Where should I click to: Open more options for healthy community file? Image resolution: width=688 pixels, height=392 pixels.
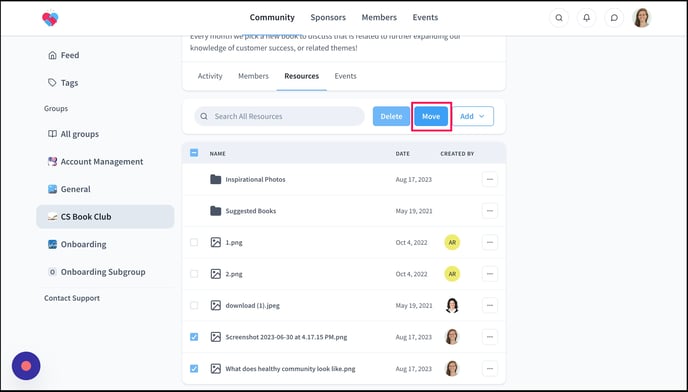pos(490,368)
